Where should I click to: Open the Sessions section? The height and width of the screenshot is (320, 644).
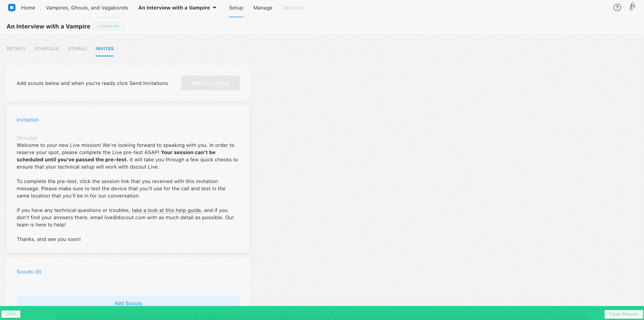point(293,8)
